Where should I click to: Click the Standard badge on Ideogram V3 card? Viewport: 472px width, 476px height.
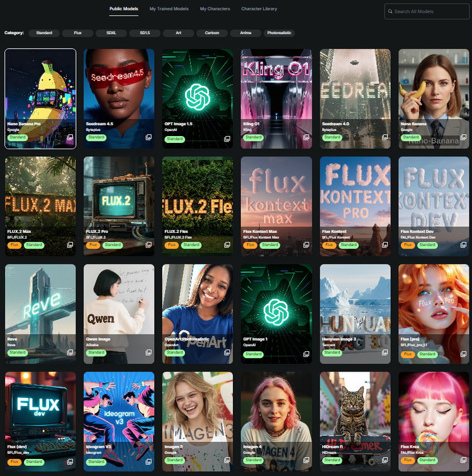coord(96,460)
